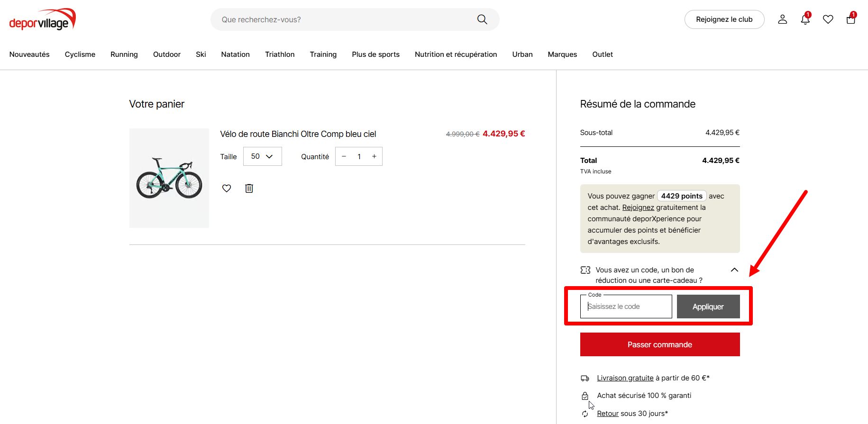Screen dimensions: 868x424
Task: Open the Outlet menu
Action: coord(603,54)
